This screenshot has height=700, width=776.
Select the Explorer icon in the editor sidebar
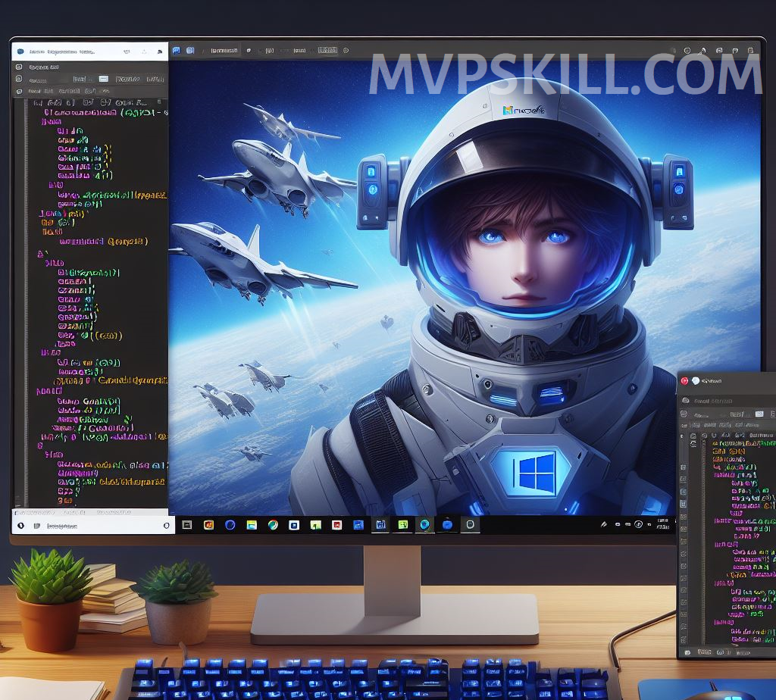pos(20,67)
